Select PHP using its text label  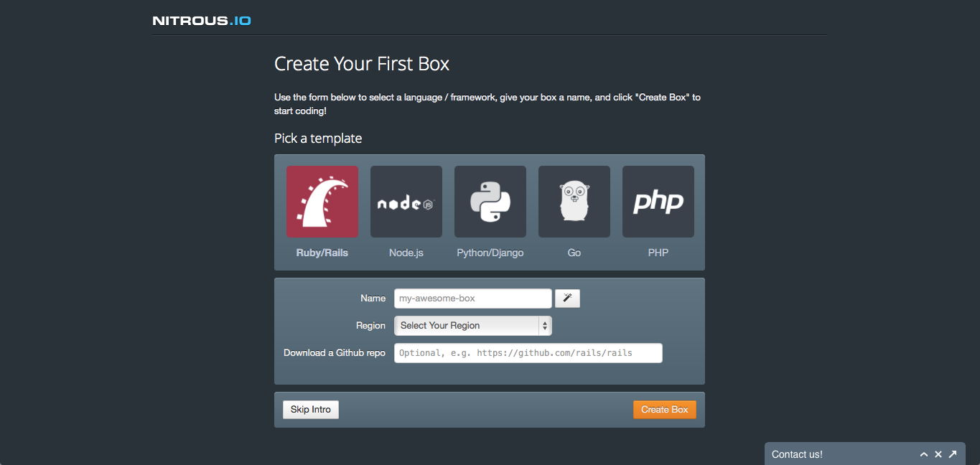coord(658,253)
